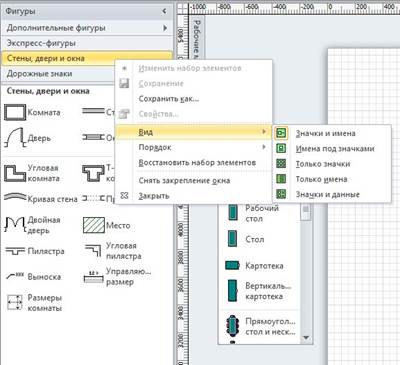Select the Прямоугольный стол shape
The height and width of the screenshot is (365, 400).
tap(260, 326)
